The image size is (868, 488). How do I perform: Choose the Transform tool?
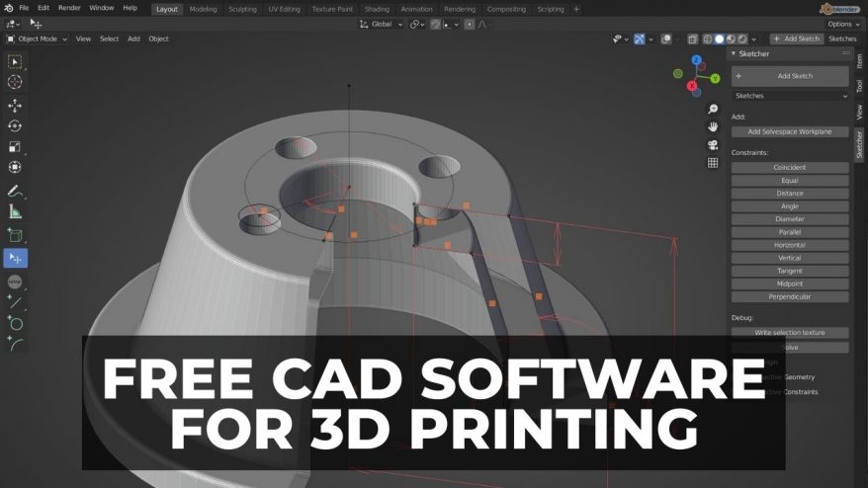pyautogui.click(x=15, y=167)
